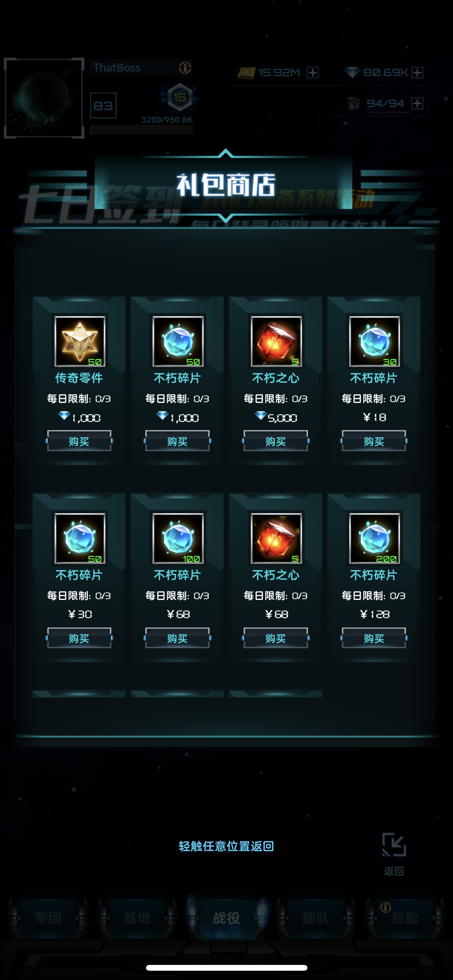Viewport: 453px width, 980px height.
Task: Open the 舰队 tab
Action: coord(316,918)
